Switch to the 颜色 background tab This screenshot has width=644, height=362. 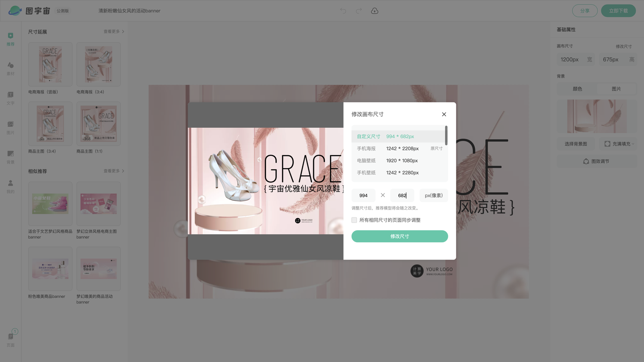577,89
